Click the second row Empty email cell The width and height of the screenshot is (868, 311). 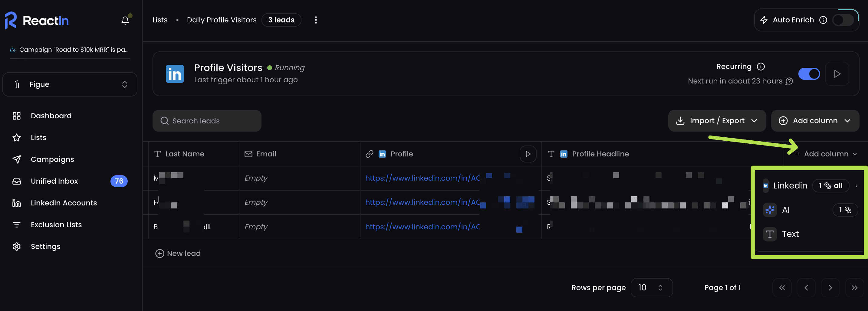(300, 202)
